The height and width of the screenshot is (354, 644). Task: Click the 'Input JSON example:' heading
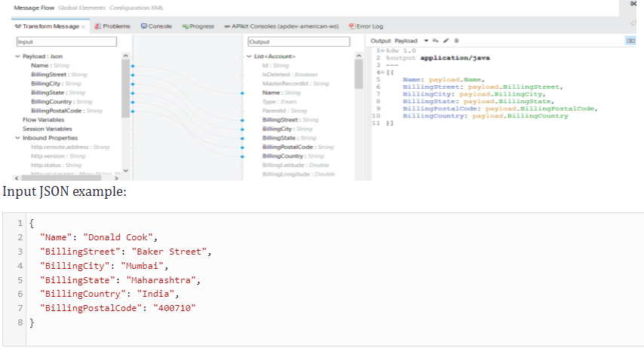coord(65,191)
